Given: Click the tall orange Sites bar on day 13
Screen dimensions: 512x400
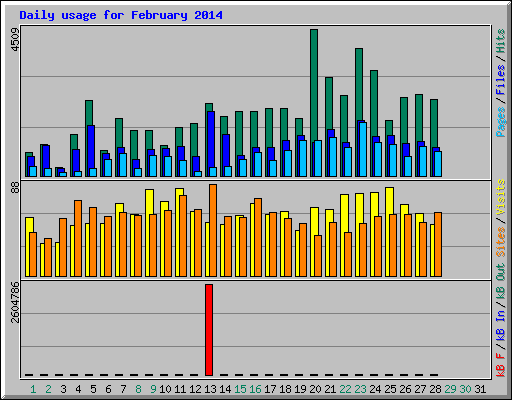Looking at the screenshot, I should point(213,230).
